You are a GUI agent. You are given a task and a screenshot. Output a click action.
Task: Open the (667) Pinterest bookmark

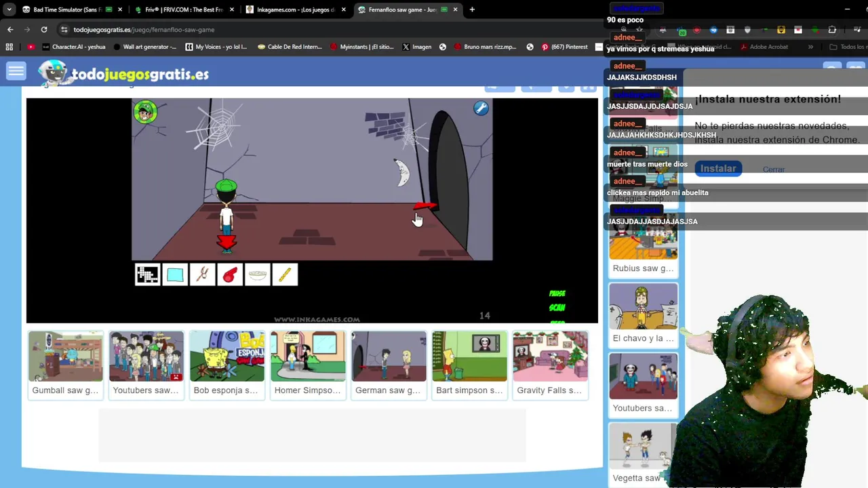(564, 47)
